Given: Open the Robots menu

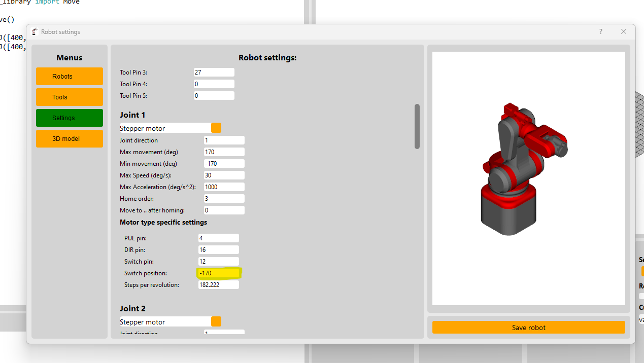Looking at the screenshot, I should [69, 76].
